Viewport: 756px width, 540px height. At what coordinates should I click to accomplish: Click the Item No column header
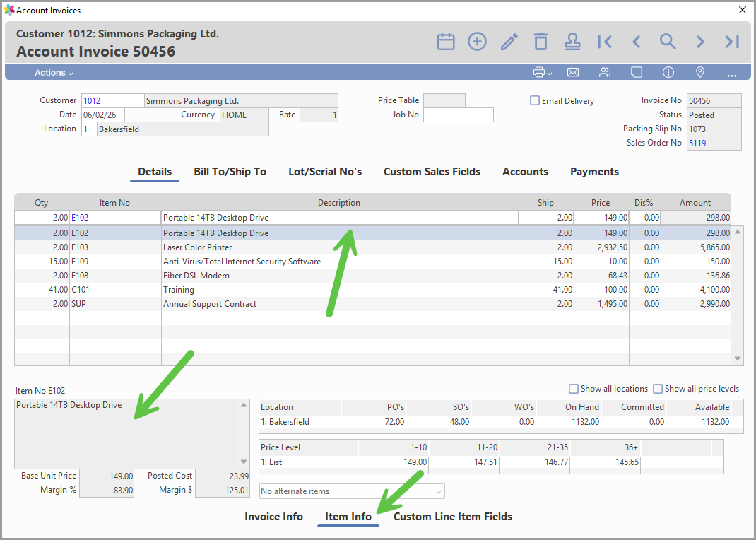coord(114,203)
